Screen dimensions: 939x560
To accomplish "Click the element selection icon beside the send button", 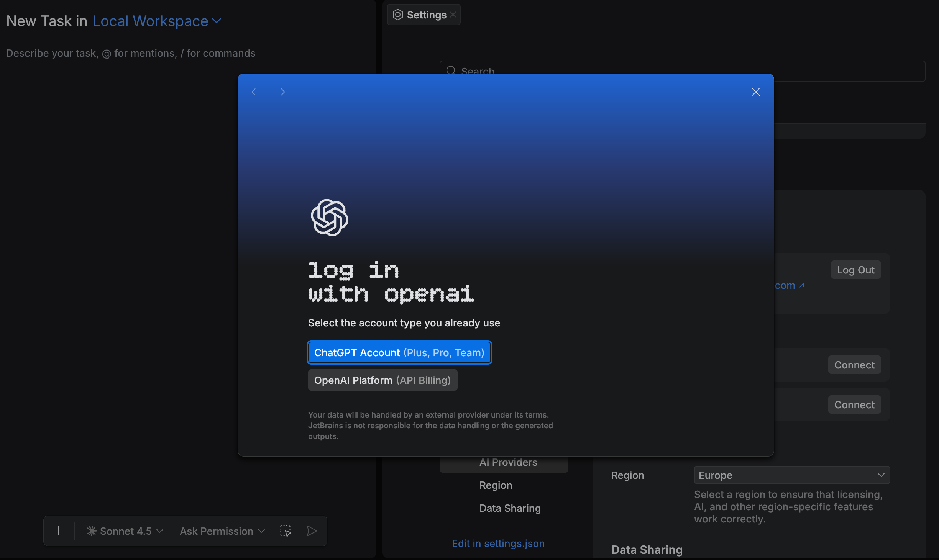I will (x=286, y=531).
